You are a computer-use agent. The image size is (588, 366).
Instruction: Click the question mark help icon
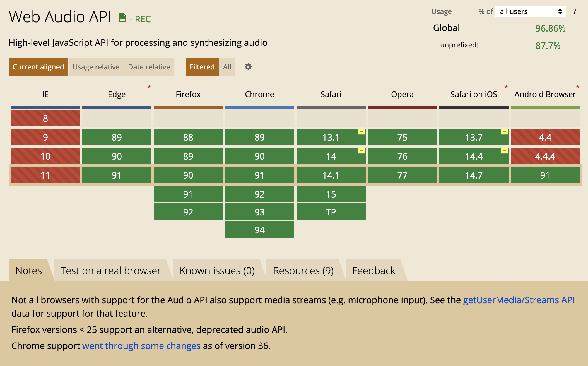tap(575, 11)
